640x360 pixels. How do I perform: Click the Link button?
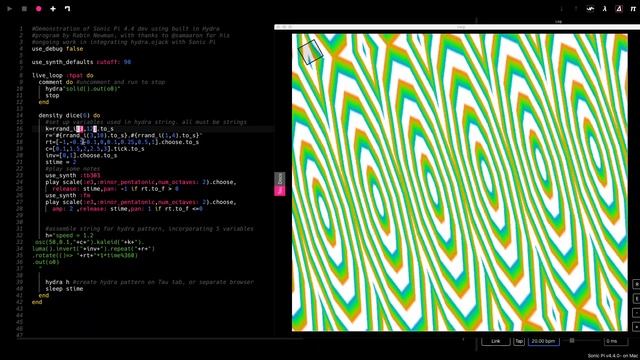tap(496, 341)
